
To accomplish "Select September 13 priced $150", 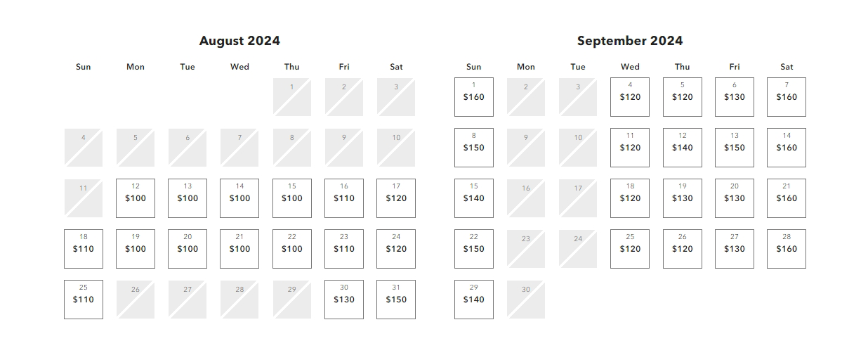I will [735, 148].
